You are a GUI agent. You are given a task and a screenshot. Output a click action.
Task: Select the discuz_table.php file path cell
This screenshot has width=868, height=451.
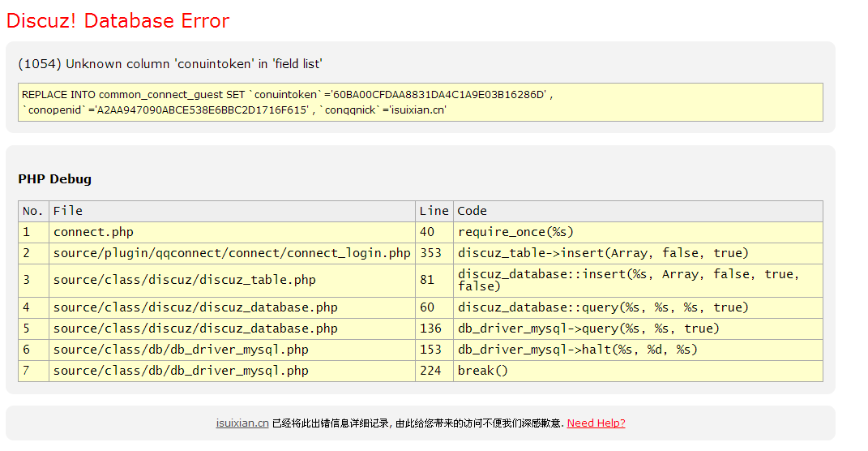(x=185, y=280)
